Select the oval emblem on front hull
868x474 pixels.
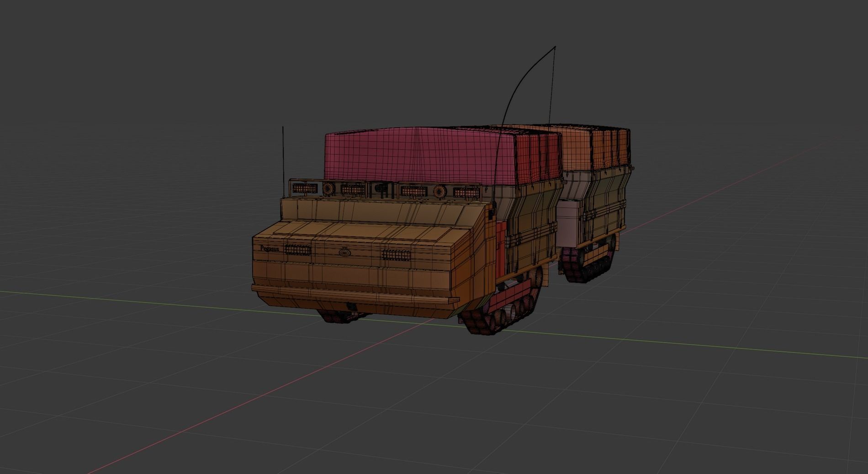344,251
